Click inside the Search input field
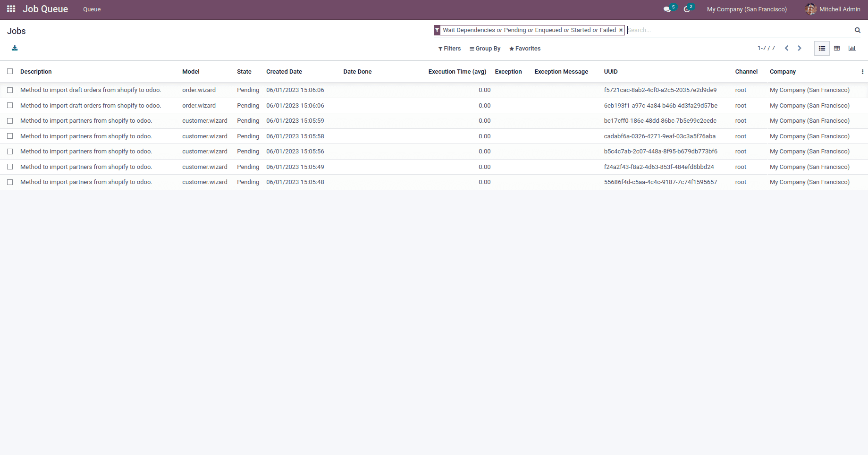The height and width of the screenshot is (455, 868). tap(736, 30)
